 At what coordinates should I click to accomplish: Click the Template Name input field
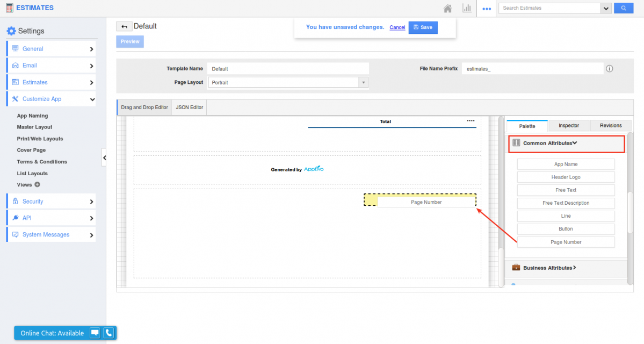point(288,69)
